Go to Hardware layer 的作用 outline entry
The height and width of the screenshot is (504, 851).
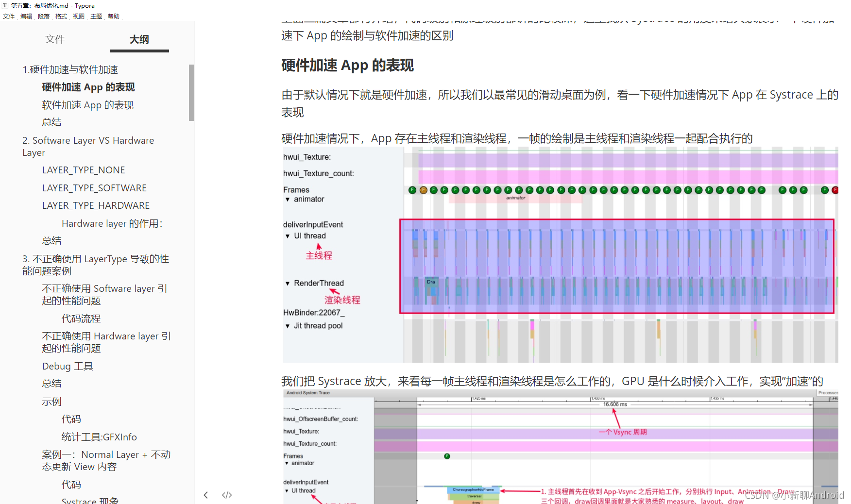coord(112,223)
